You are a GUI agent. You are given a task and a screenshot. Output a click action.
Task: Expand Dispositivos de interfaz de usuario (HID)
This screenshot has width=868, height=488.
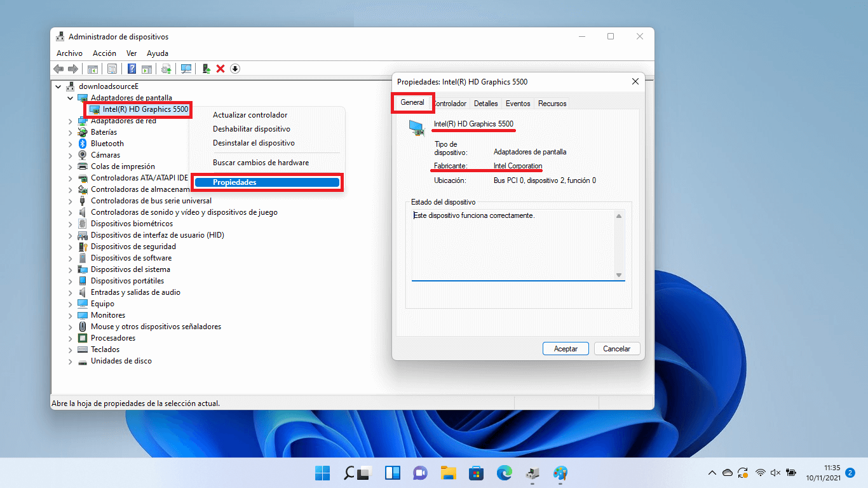click(71, 235)
